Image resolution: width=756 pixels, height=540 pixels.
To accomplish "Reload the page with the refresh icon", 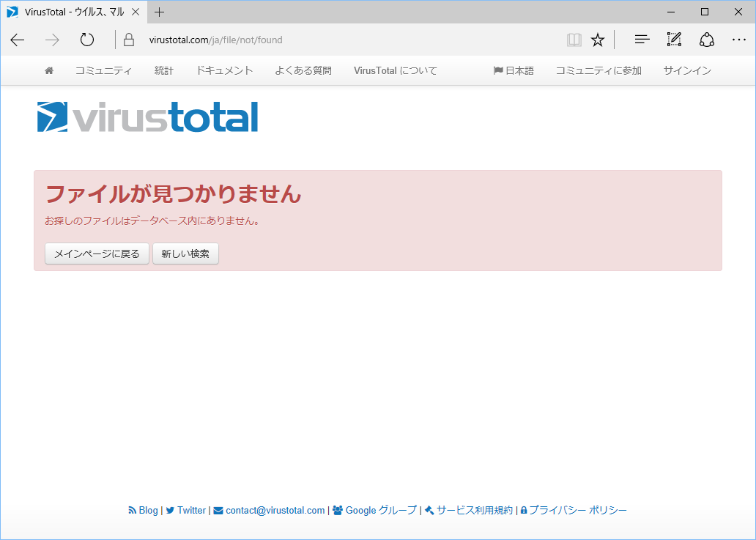I will click(86, 40).
